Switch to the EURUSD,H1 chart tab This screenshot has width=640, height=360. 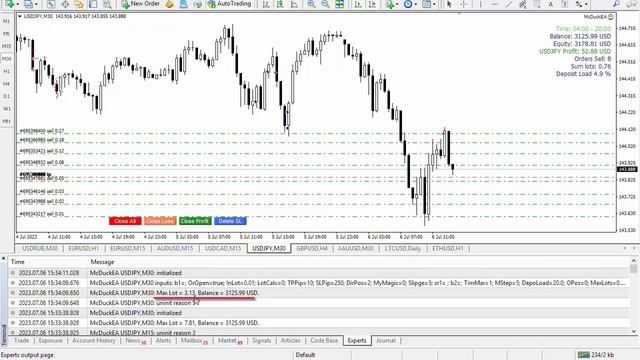click(83, 248)
